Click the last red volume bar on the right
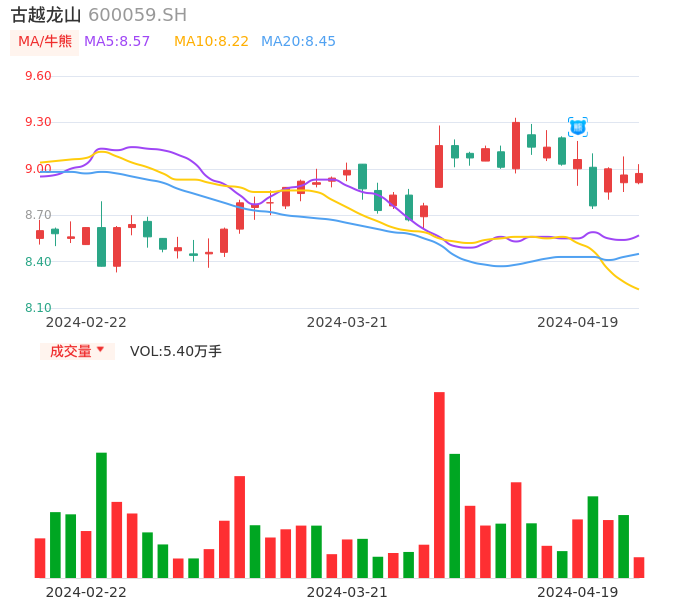 639,567
